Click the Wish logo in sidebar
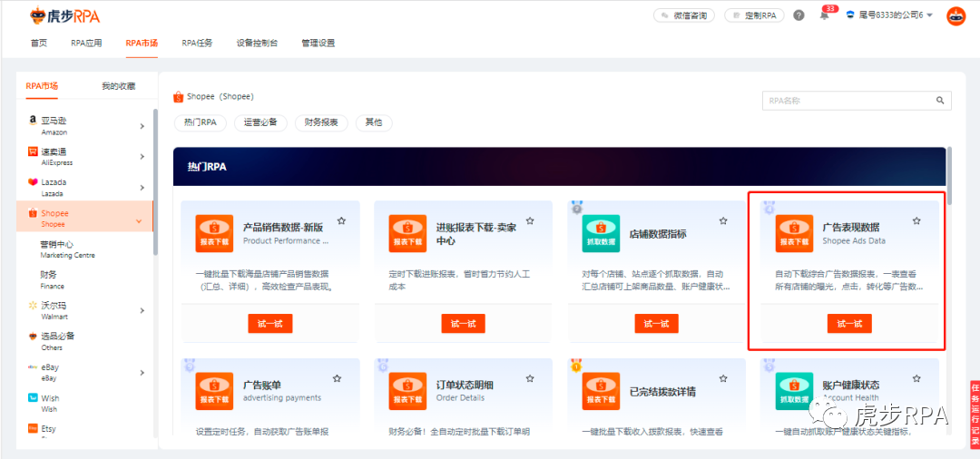 point(33,398)
